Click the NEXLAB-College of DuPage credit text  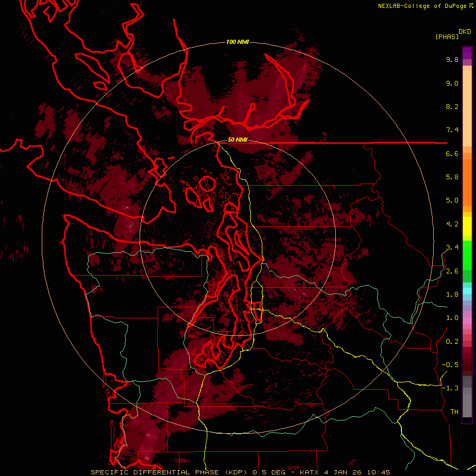[422, 6]
